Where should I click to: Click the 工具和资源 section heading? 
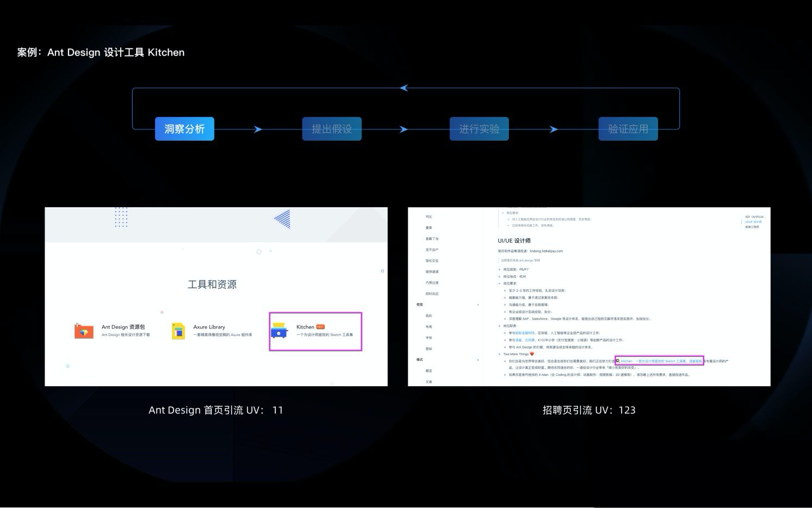pos(212,284)
